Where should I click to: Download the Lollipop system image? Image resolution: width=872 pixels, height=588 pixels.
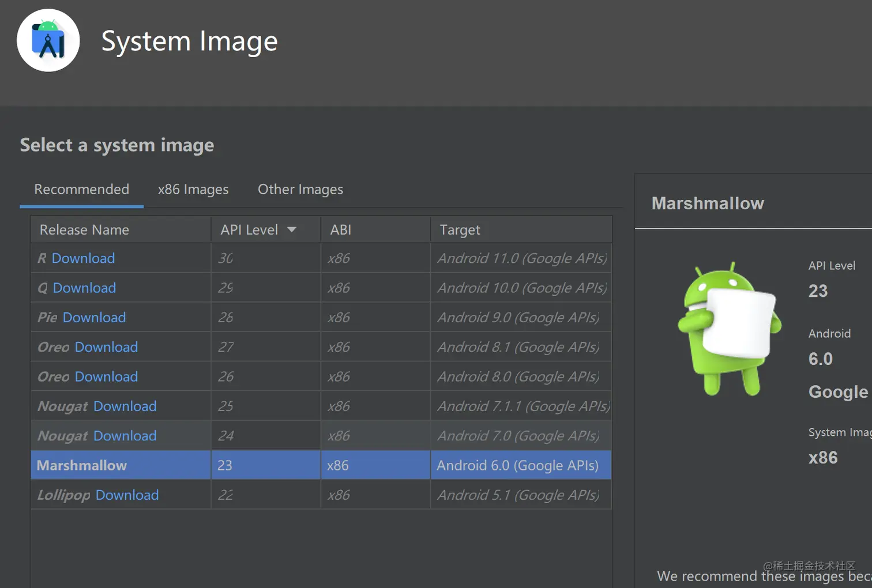click(x=127, y=495)
